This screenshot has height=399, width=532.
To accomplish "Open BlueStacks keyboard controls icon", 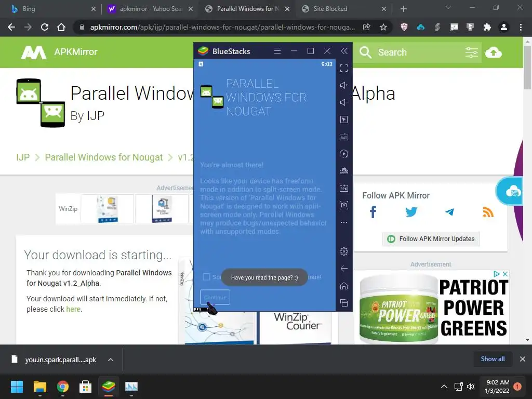I will coord(344,137).
